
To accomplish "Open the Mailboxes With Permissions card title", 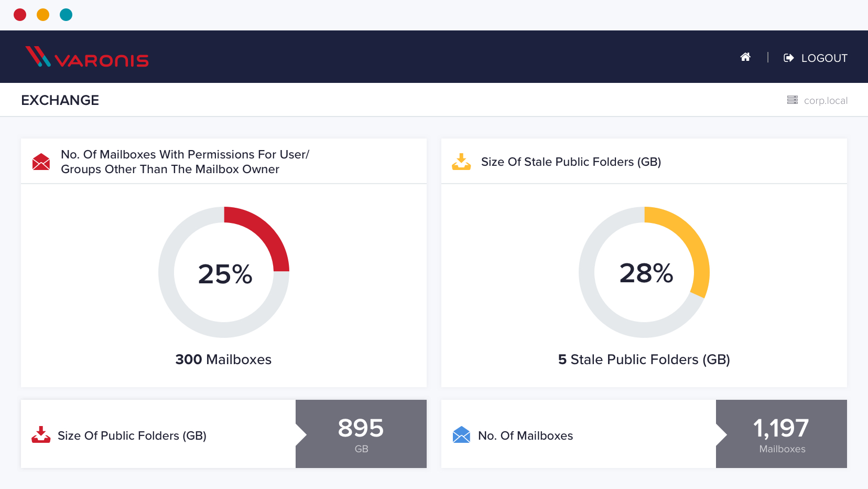I will pyautogui.click(x=185, y=162).
